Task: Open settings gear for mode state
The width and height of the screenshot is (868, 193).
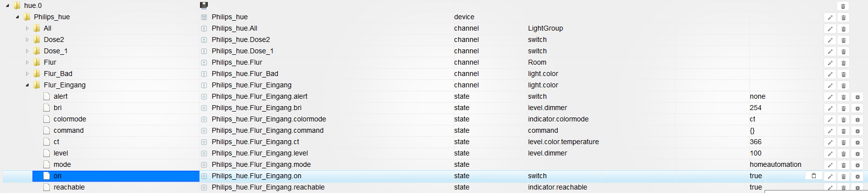Action: click(857, 165)
